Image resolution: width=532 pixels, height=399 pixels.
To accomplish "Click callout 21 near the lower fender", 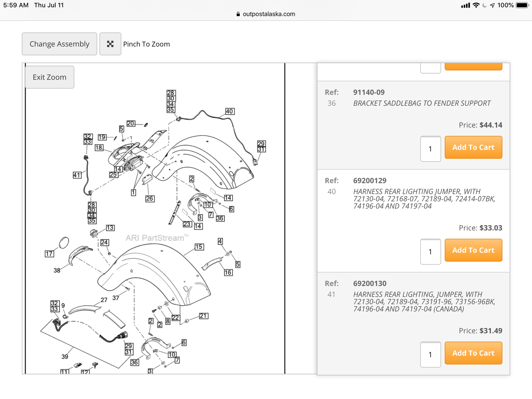I will click(x=204, y=316).
